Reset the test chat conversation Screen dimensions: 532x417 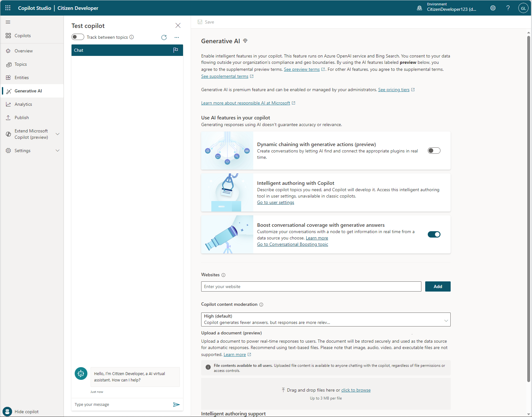tap(164, 37)
